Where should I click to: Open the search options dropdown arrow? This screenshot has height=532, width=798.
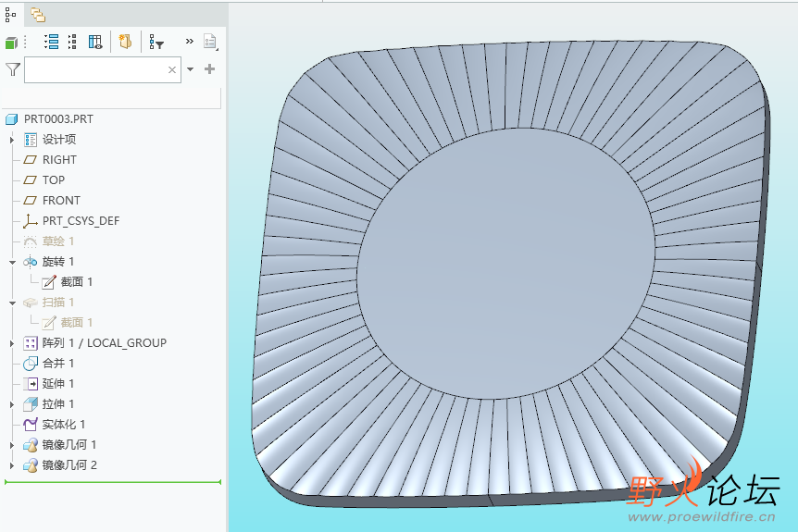click(x=191, y=69)
